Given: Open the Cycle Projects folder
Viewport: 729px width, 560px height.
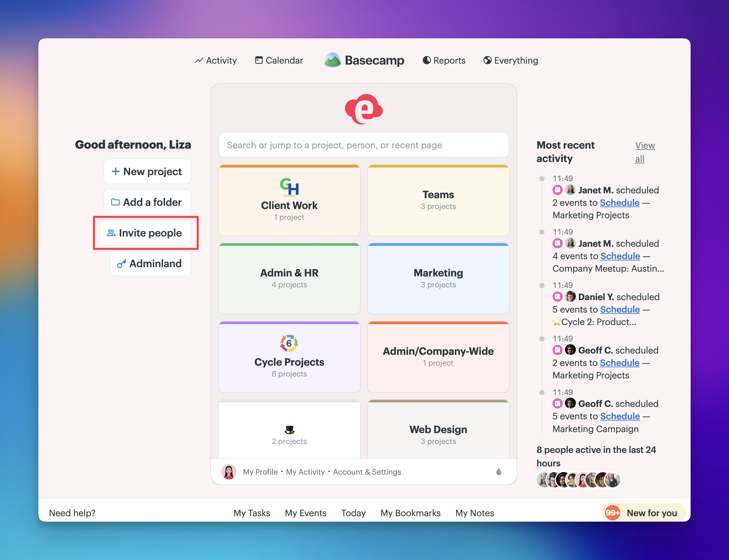Looking at the screenshot, I should click(289, 357).
